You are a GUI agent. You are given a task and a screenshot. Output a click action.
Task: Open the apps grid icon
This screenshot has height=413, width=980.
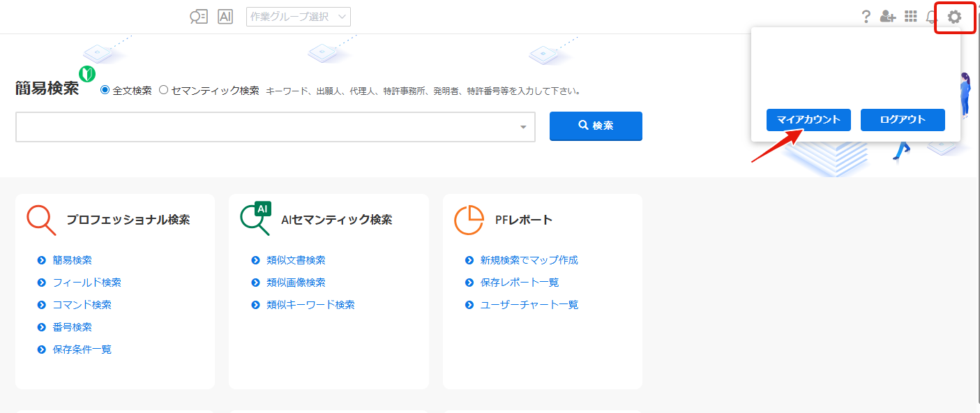pyautogui.click(x=910, y=17)
